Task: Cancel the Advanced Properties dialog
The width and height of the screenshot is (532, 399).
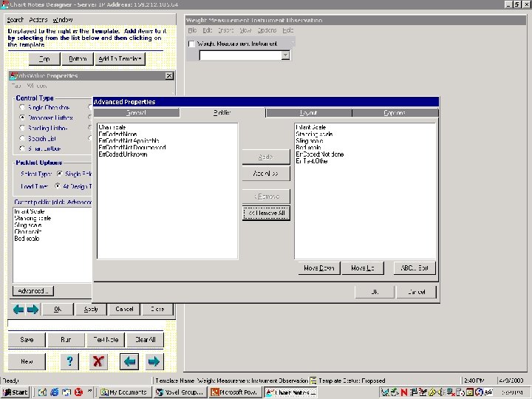Action: [x=416, y=292]
